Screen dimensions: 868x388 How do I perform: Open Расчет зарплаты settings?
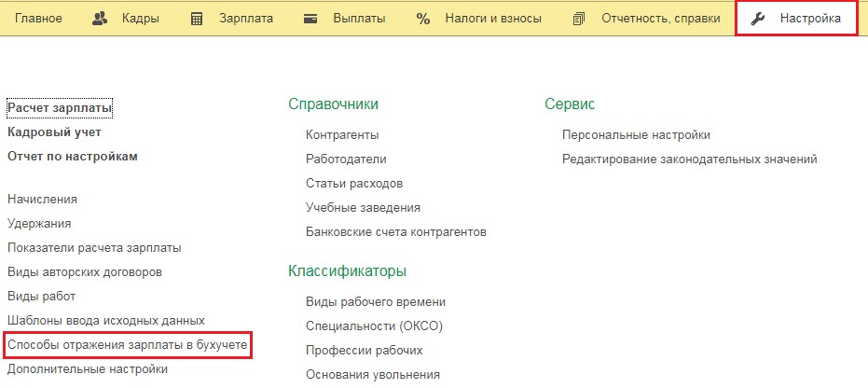click(x=60, y=108)
